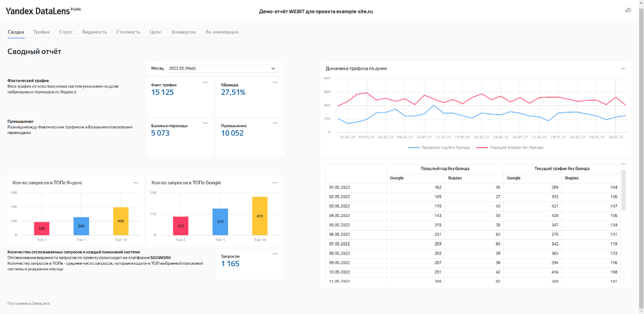Open three-dot menu above the traffic table
This screenshot has height=314, width=644.
point(623,164)
